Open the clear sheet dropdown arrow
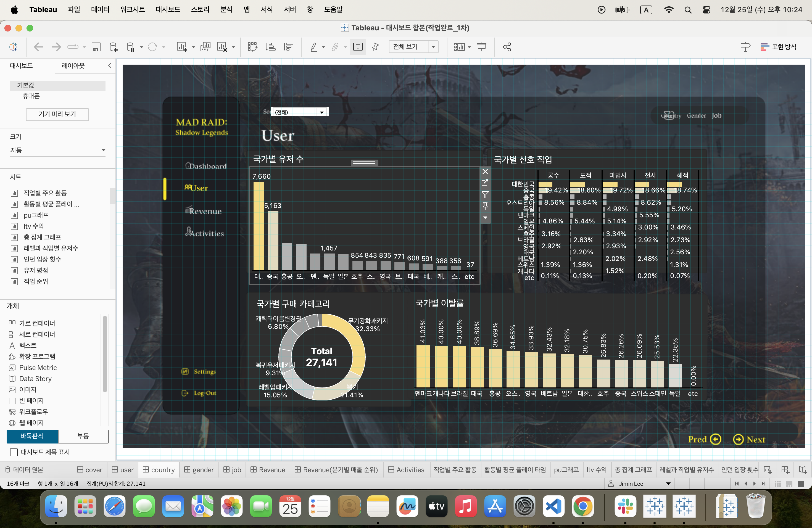The width and height of the screenshot is (812, 528). (x=233, y=47)
